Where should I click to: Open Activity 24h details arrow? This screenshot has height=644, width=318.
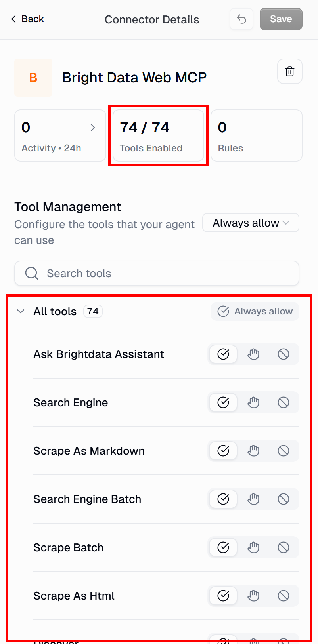coord(93,128)
